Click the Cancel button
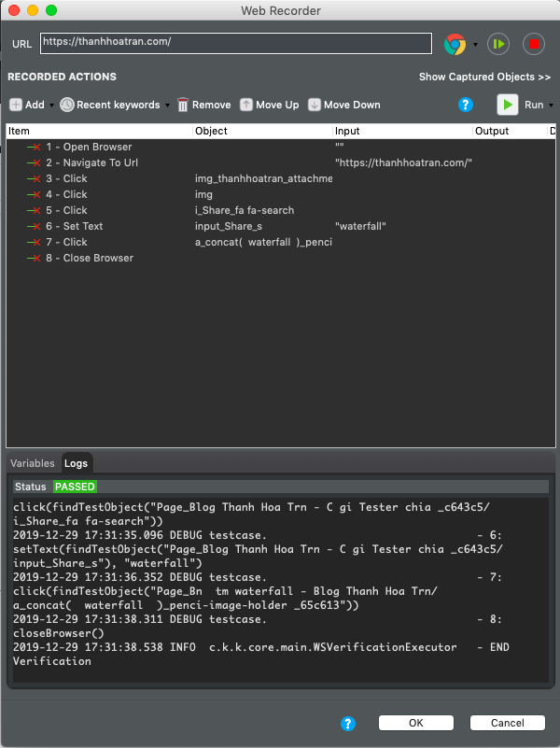This screenshot has width=560, height=748. coord(508,723)
